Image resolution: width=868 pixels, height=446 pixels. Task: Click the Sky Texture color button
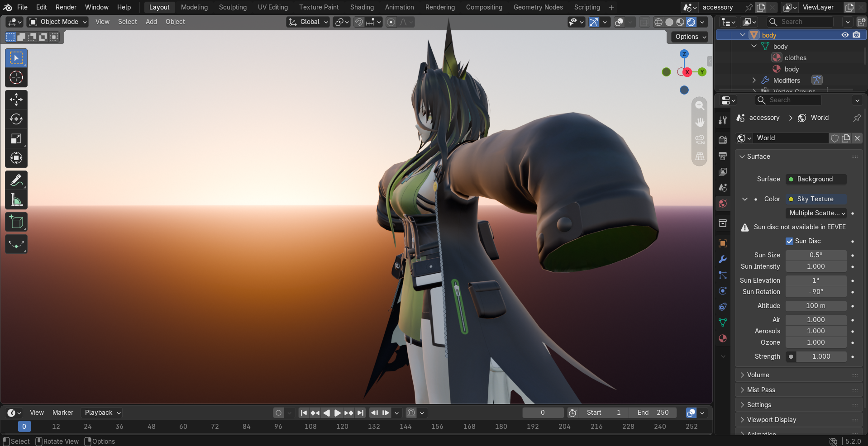click(816, 199)
